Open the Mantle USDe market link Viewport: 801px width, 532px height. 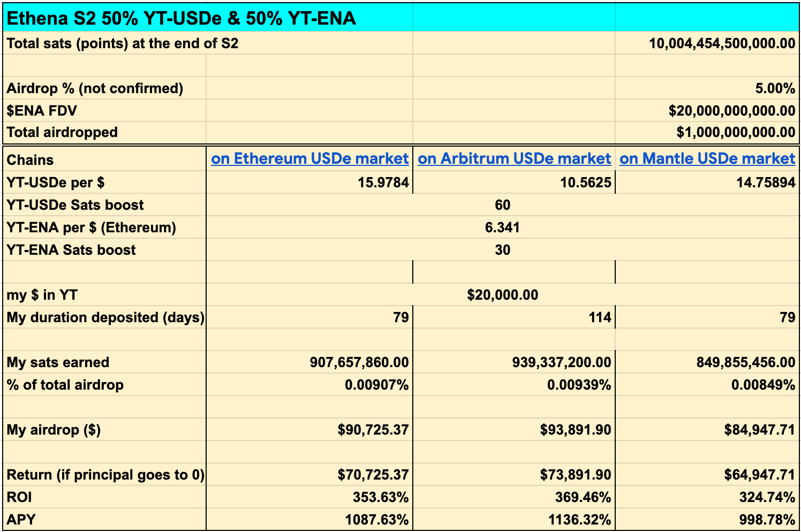(707, 159)
